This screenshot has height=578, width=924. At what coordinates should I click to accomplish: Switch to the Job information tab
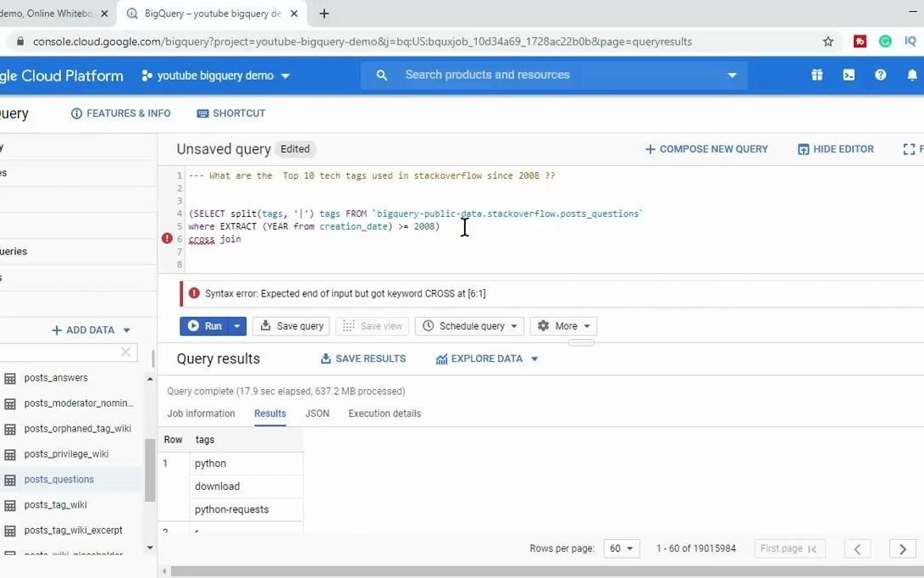coord(201,414)
